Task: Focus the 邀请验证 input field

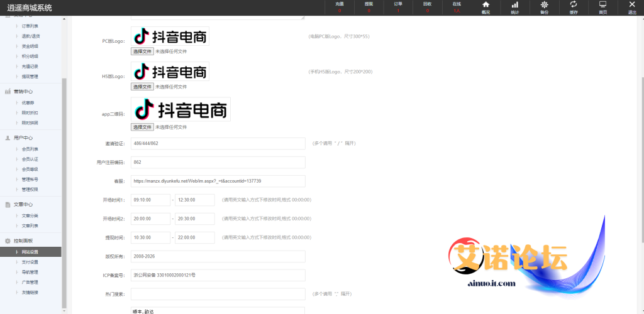Action: point(218,143)
